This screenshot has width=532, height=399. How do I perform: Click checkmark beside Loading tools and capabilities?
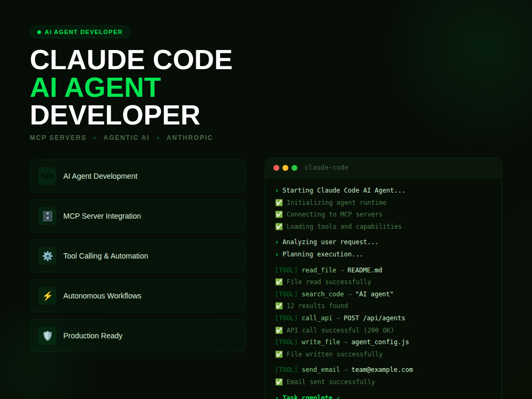279,227
